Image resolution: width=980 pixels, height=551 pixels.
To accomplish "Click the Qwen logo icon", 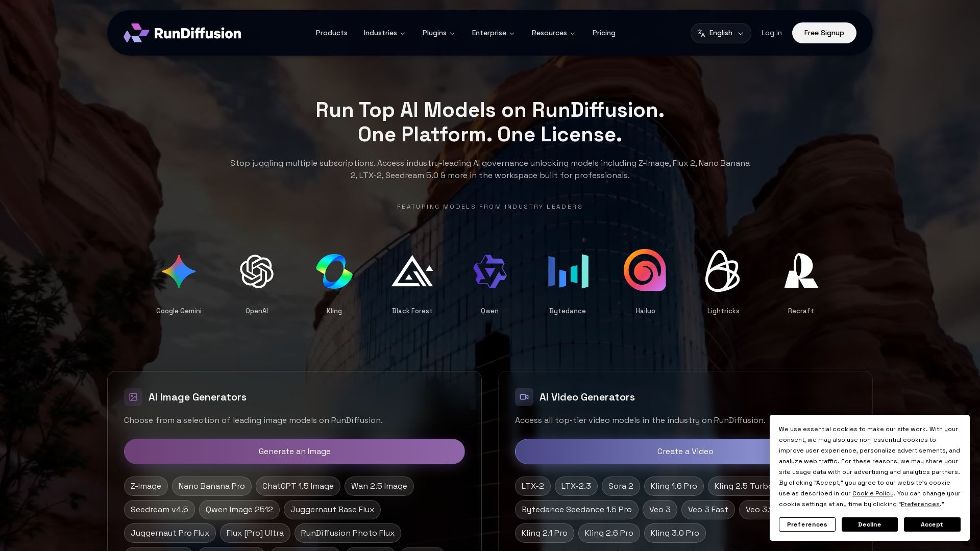I will click(x=490, y=271).
